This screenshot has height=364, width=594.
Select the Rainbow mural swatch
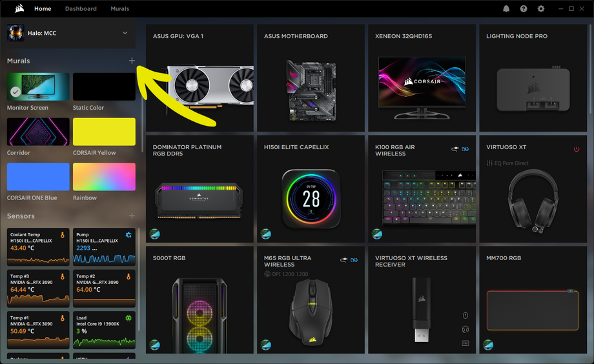tap(104, 177)
